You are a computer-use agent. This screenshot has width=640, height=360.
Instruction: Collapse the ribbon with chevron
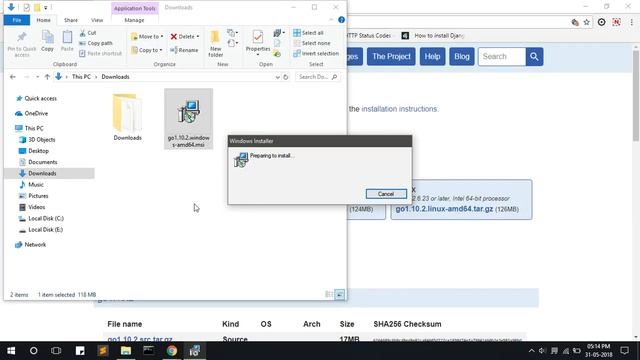click(331, 20)
